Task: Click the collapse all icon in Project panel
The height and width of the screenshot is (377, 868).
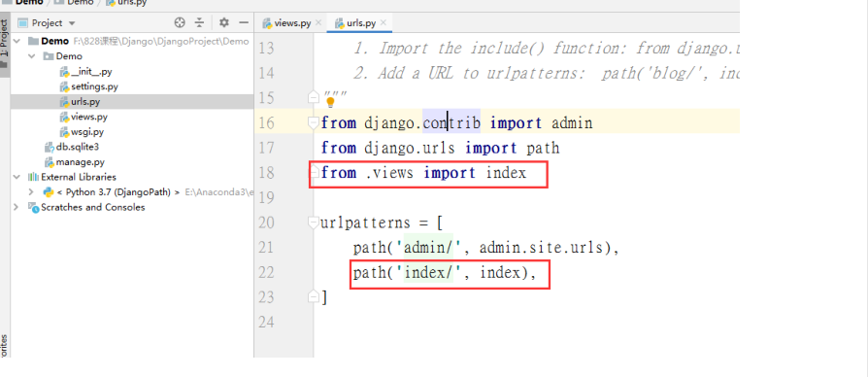Action: [199, 22]
